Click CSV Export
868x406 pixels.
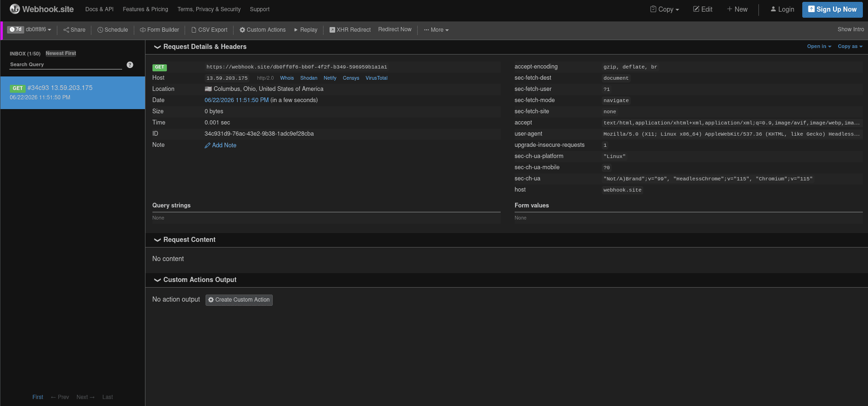tap(209, 30)
